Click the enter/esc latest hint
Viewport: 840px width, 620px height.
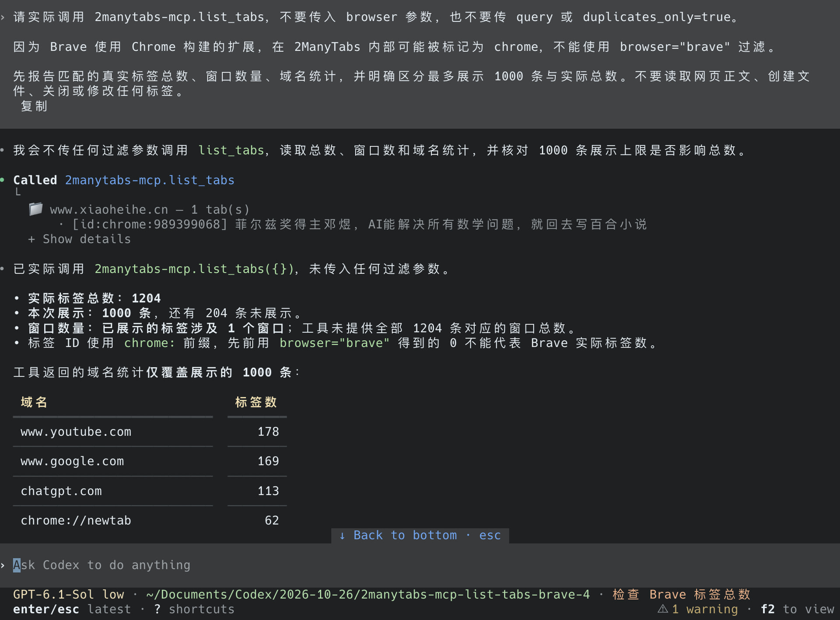pos(72,609)
